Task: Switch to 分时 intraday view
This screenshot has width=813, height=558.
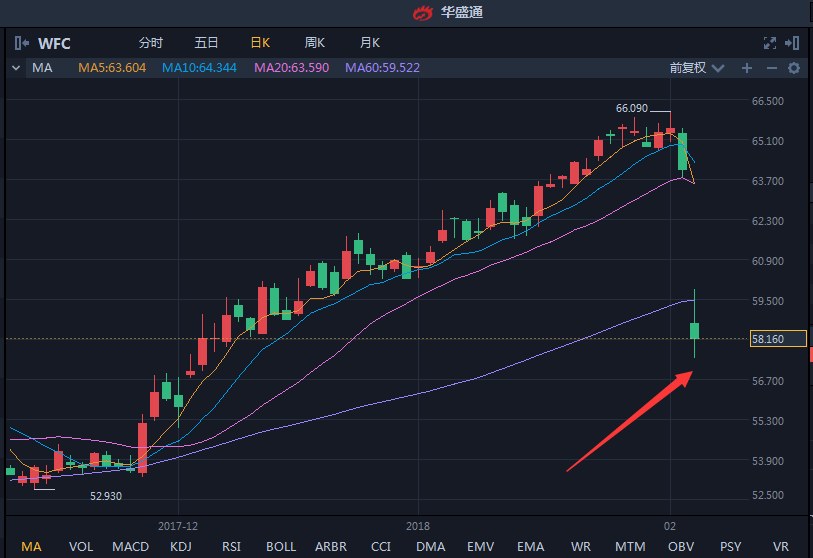Action: (x=150, y=43)
